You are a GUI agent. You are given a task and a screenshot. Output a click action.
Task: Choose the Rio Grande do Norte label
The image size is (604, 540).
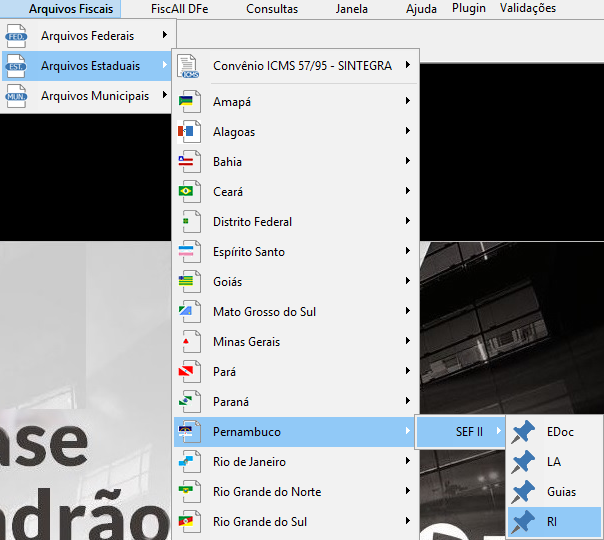(267, 492)
